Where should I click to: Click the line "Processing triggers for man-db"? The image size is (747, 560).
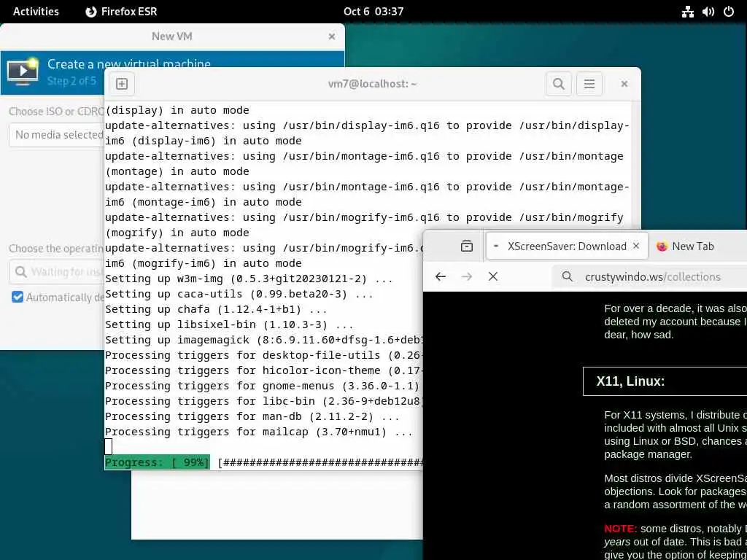[x=252, y=416]
